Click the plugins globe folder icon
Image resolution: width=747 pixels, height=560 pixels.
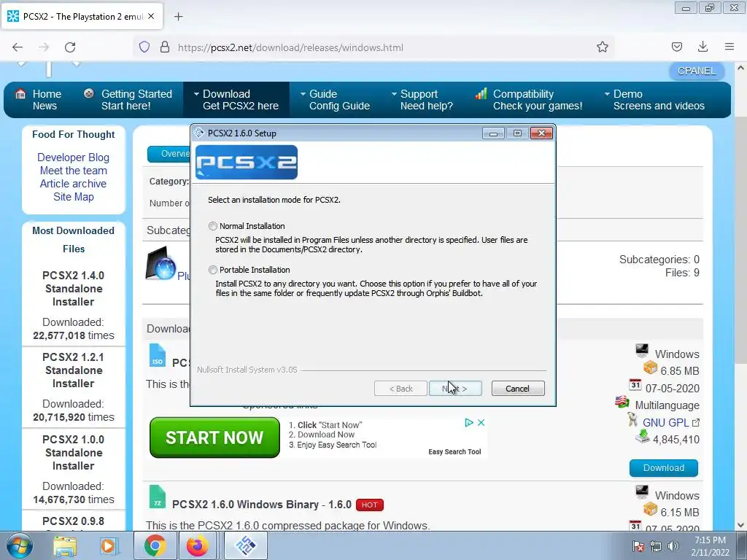coord(160,262)
